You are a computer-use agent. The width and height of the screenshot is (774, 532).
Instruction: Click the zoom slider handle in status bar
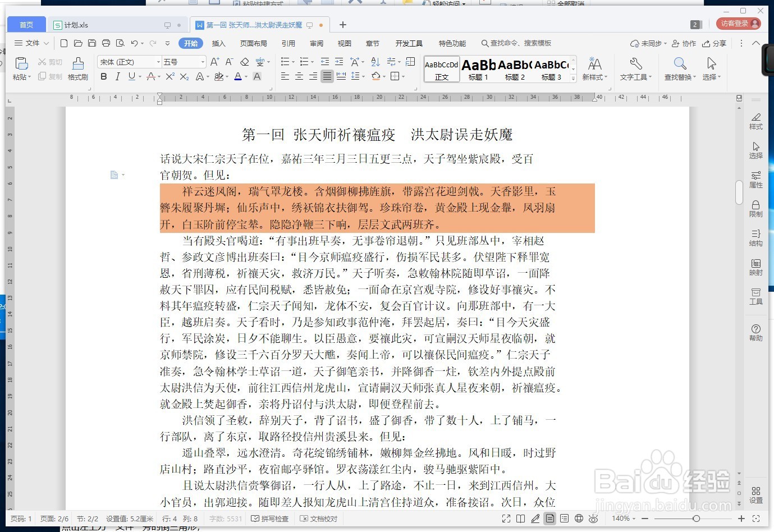[696, 519]
